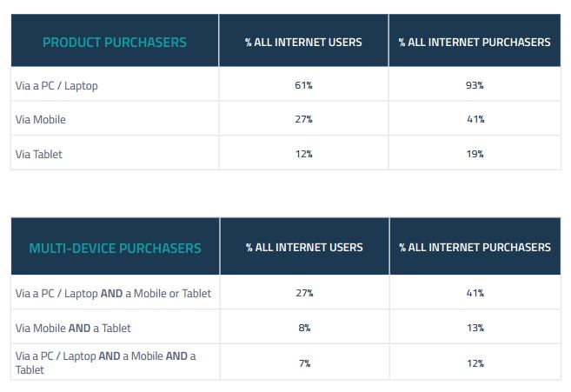Select the "Via Mobile" row label

pyautogui.click(x=40, y=120)
